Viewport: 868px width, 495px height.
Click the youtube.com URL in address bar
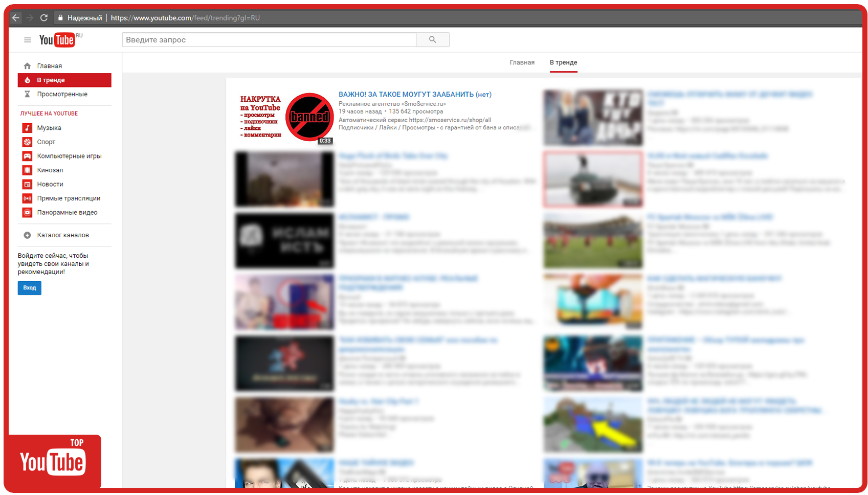pos(185,18)
